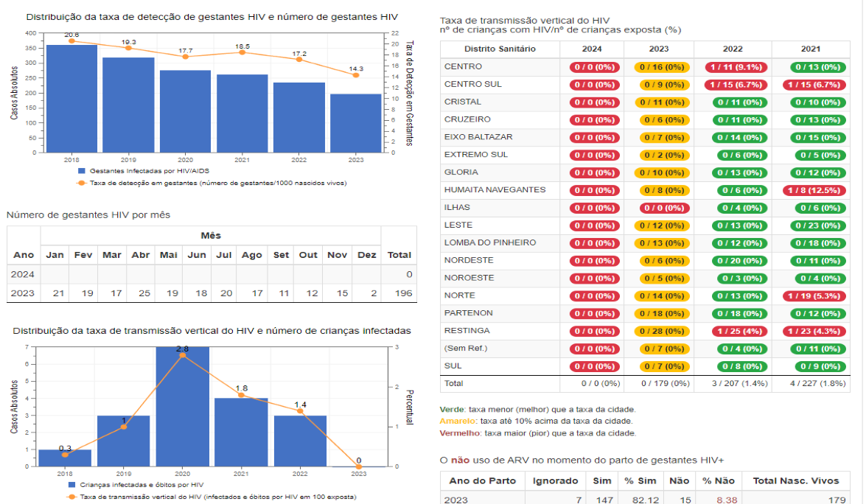Click RESTINGA 2023 badge 0 / 28 (0%)
Screen dimensions: 866x504
(x=662, y=332)
